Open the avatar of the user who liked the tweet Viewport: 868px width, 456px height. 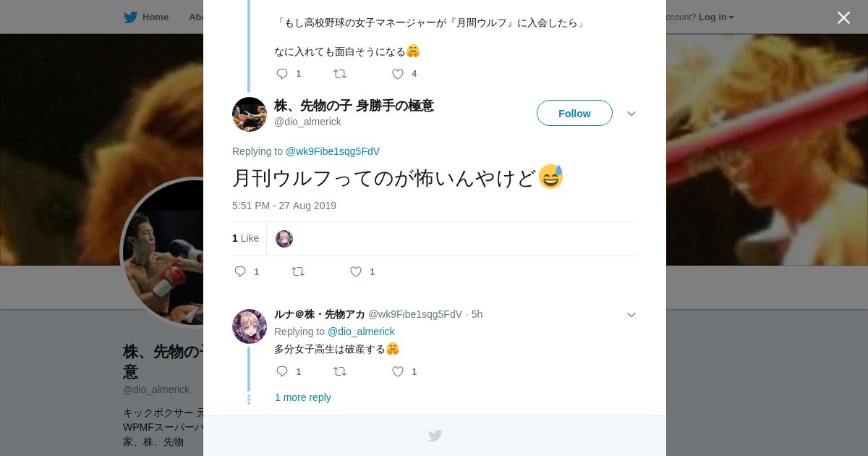pyautogui.click(x=284, y=239)
